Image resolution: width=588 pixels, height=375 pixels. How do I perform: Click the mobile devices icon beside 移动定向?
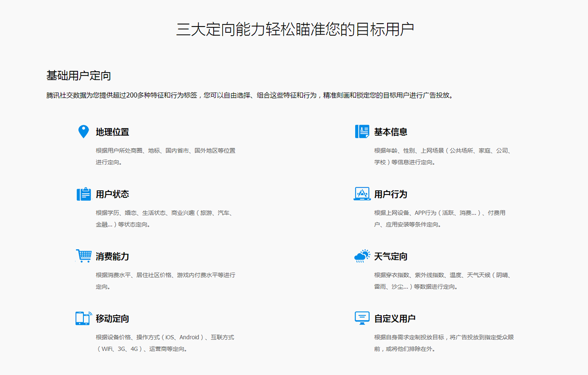click(x=83, y=318)
